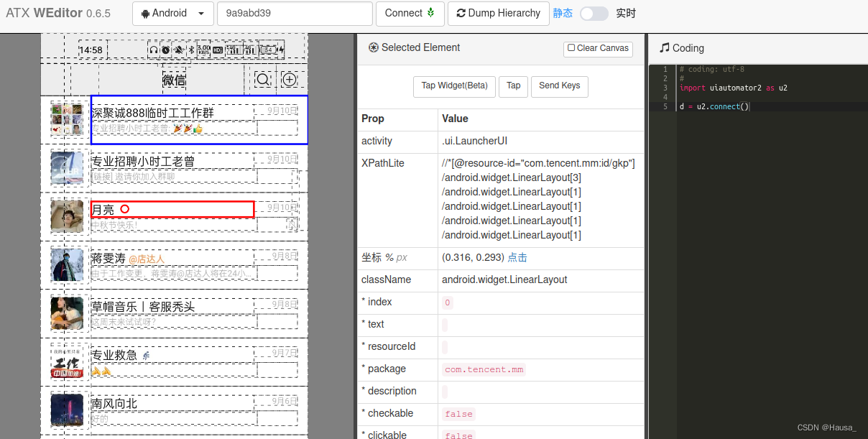
Task: Click muted bell icon in phone status bar
Action: (178, 50)
